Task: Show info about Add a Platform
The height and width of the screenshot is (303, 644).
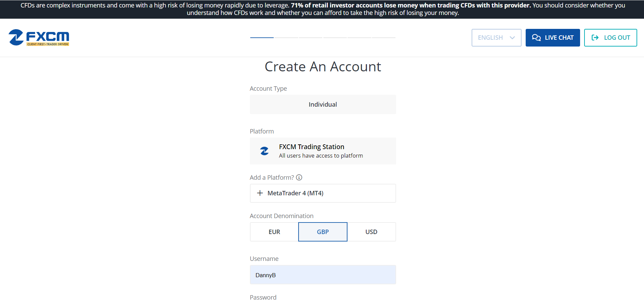Action: 299,177
